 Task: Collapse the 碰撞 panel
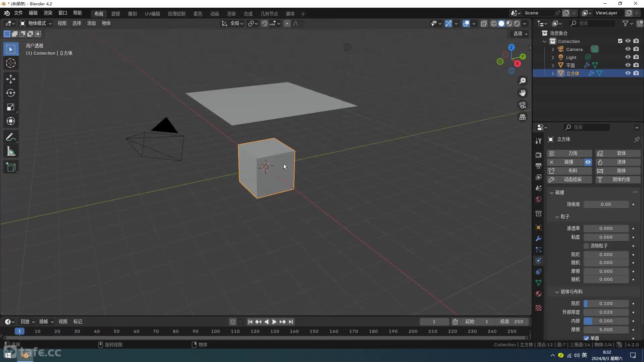point(552,193)
